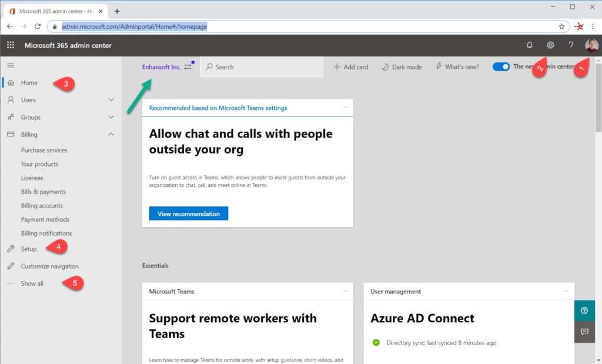
Task: Open the notifications bell
Action: [x=530, y=45]
